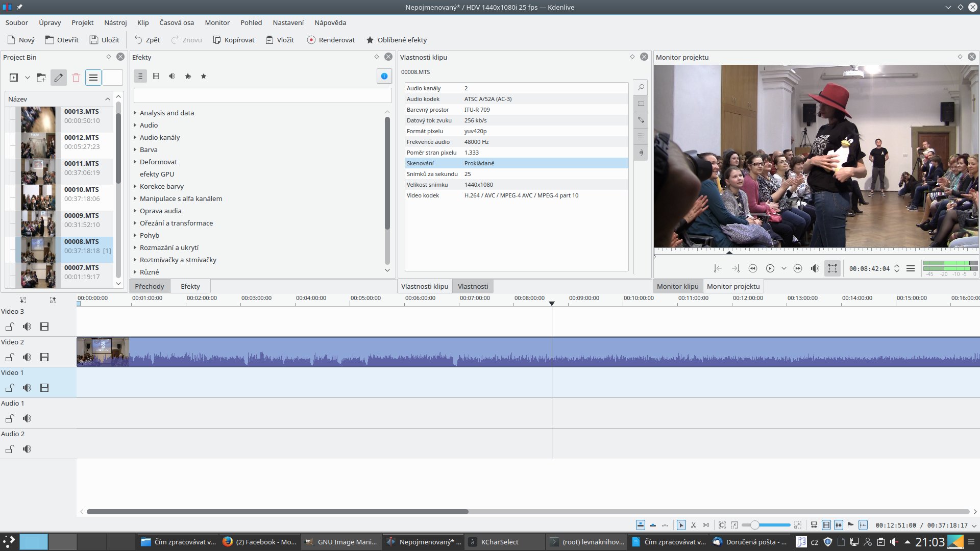Lock the Video 1 track
This screenshot has height=551, width=980.
[x=10, y=388]
